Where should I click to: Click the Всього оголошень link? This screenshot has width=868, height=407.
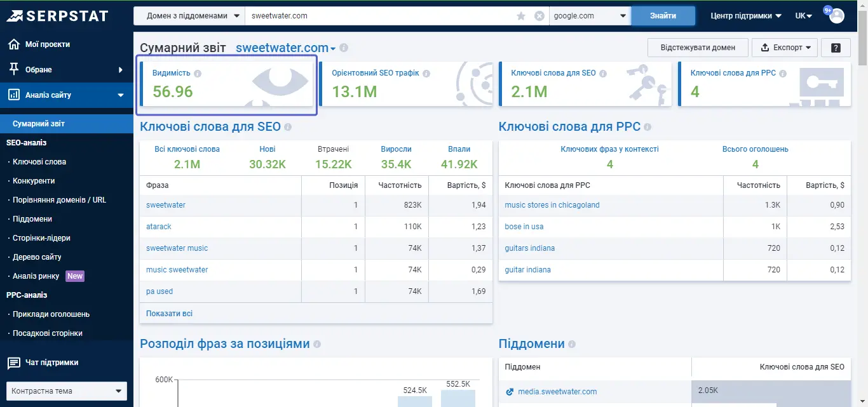tap(756, 149)
